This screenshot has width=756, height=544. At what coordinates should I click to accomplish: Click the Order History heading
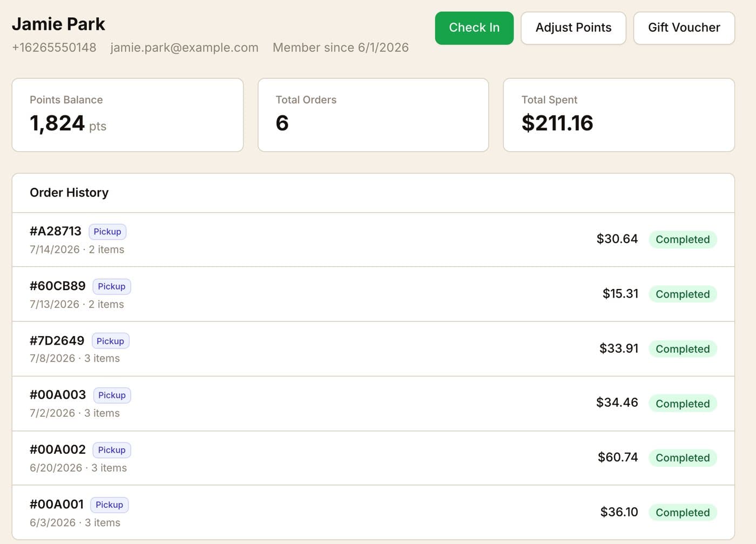tap(69, 192)
